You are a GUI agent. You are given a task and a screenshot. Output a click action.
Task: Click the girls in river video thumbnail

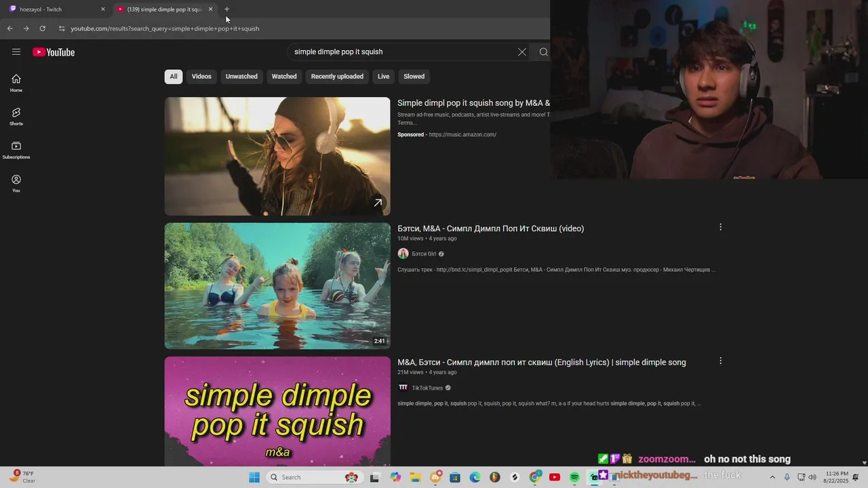click(277, 286)
